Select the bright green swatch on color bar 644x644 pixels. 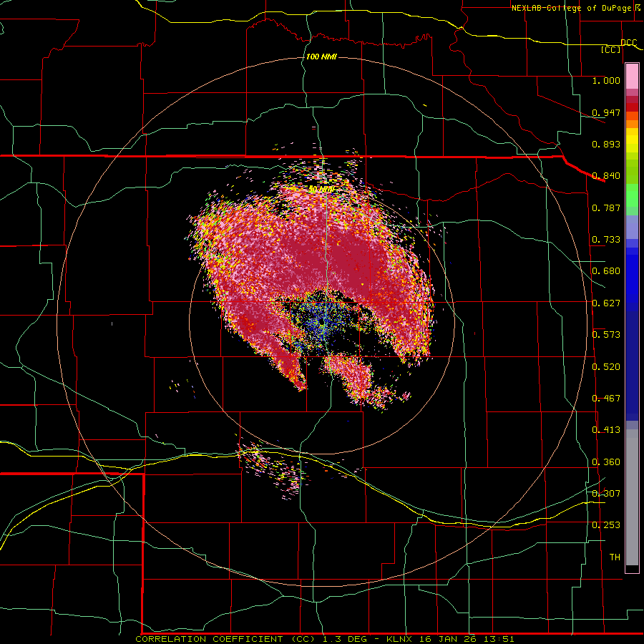tap(632, 195)
